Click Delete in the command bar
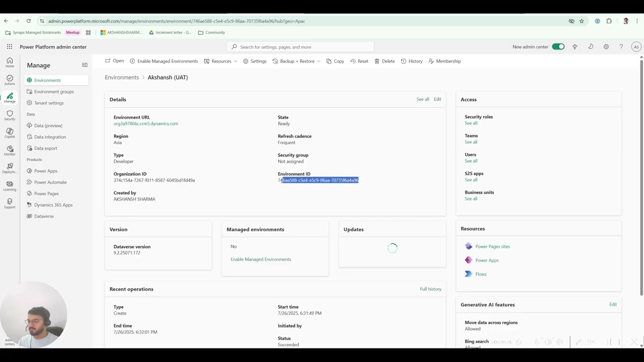Viewport: 644px width, 362px height. (384, 61)
